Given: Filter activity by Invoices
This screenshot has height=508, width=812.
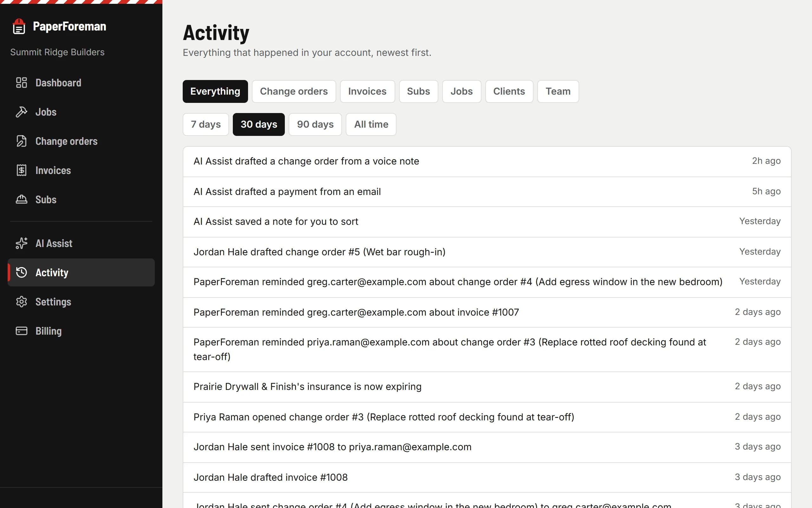Looking at the screenshot, I should click(x=367, y=91).
